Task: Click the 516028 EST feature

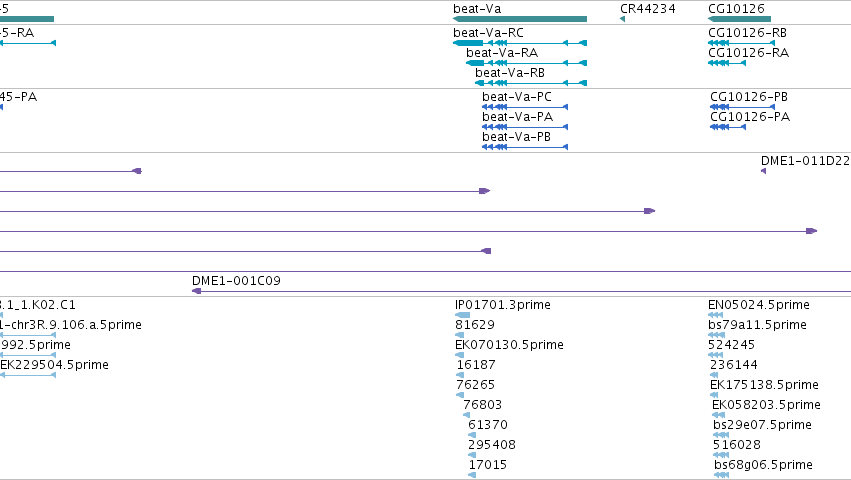Action: (x=721, y=456)
